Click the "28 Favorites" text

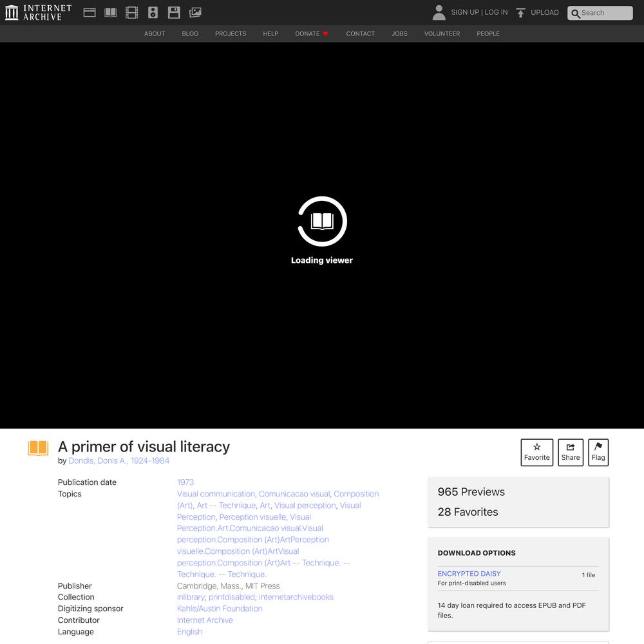click(x=468, y=512)
